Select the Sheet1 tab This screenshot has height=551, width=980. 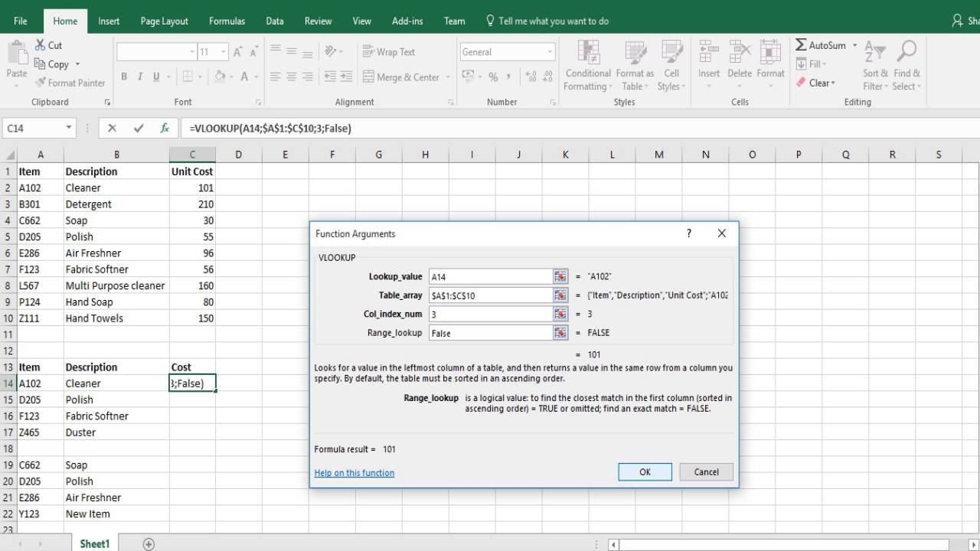95,543
